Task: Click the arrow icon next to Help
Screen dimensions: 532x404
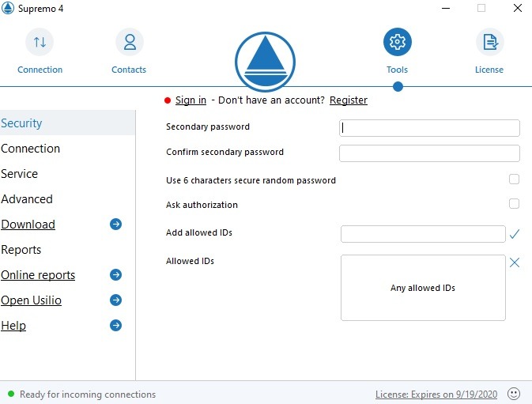Action: tap(115, 326)
